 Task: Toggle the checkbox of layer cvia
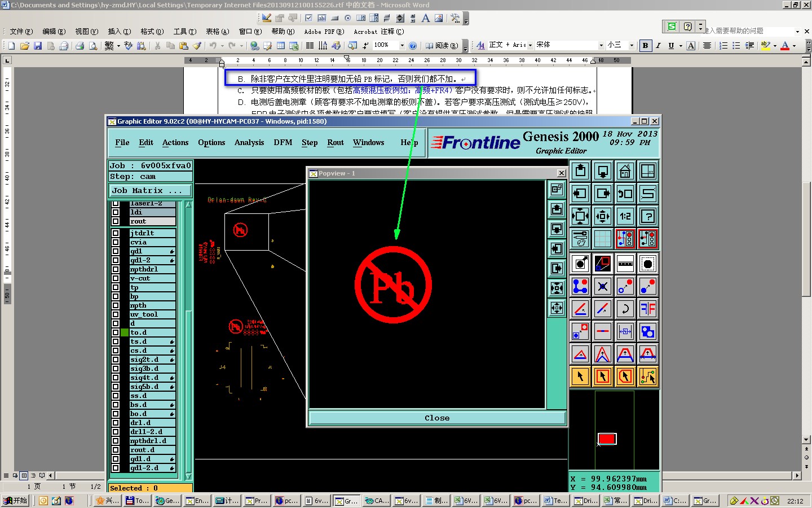pyautogui.click(x=116, y=242)
